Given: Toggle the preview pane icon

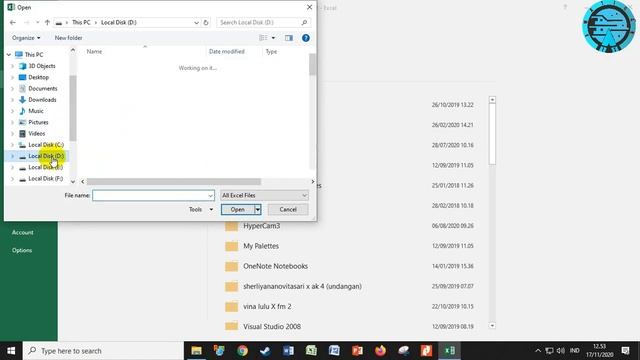Looking at the screenshot, I should coord(289,38).
